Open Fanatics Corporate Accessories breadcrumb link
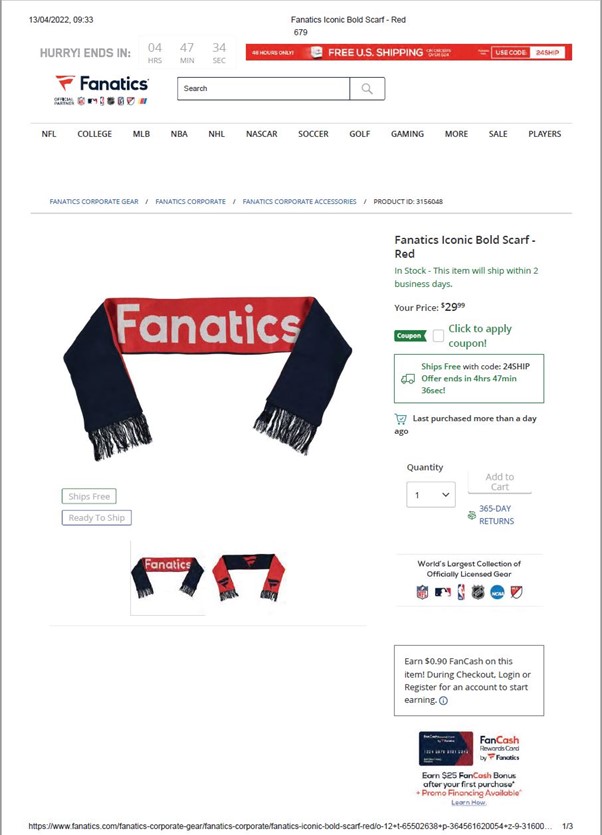602x835 pixels. 299,202
